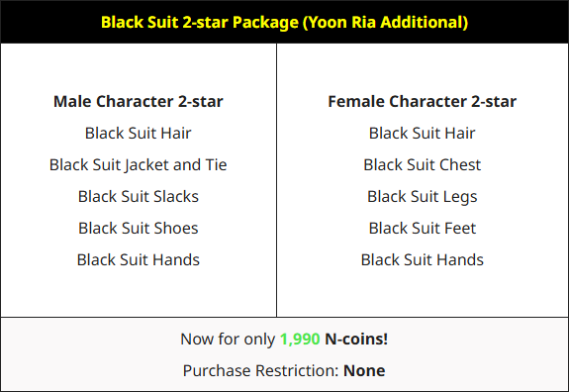This screenshot has width=569, height=392.
Task: Click Black Suit Legs entry
Action: (422, 197)
